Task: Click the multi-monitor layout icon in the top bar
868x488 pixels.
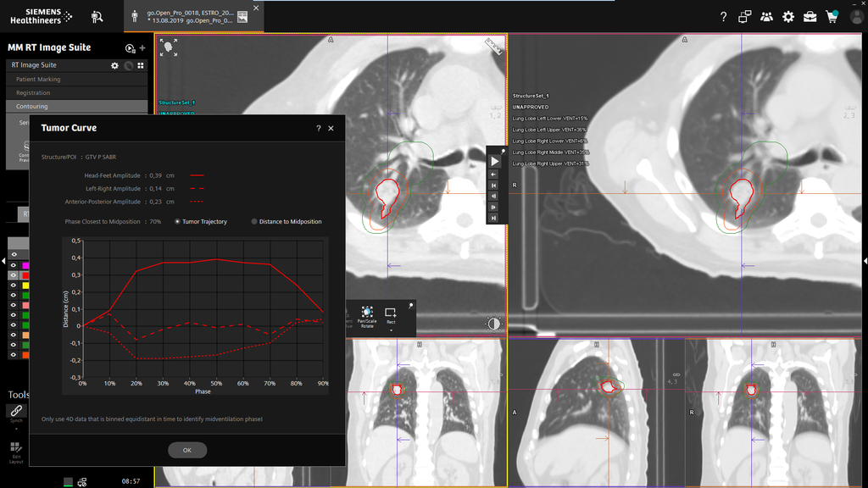Action: tap(745, 16)
